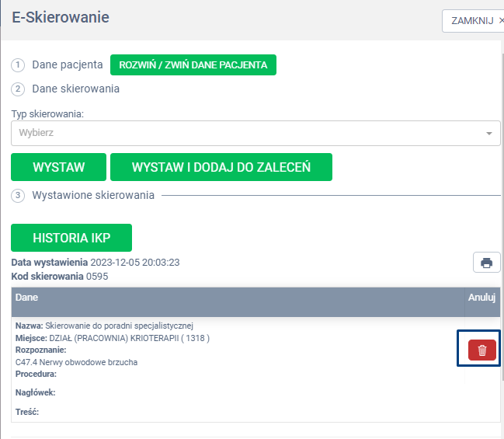Click the Miejsce KRIOTERAPII line
This screenshot has width=504, height=439.
click(113, 338)
